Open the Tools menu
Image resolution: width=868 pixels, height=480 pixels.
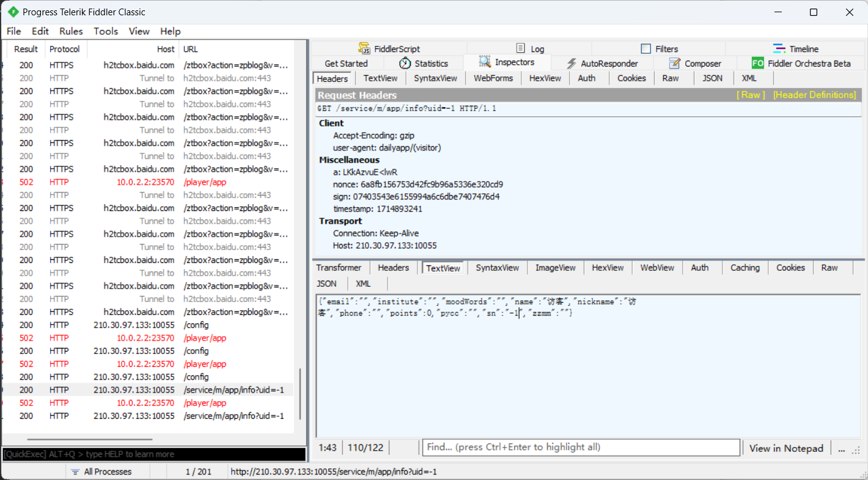106,31
